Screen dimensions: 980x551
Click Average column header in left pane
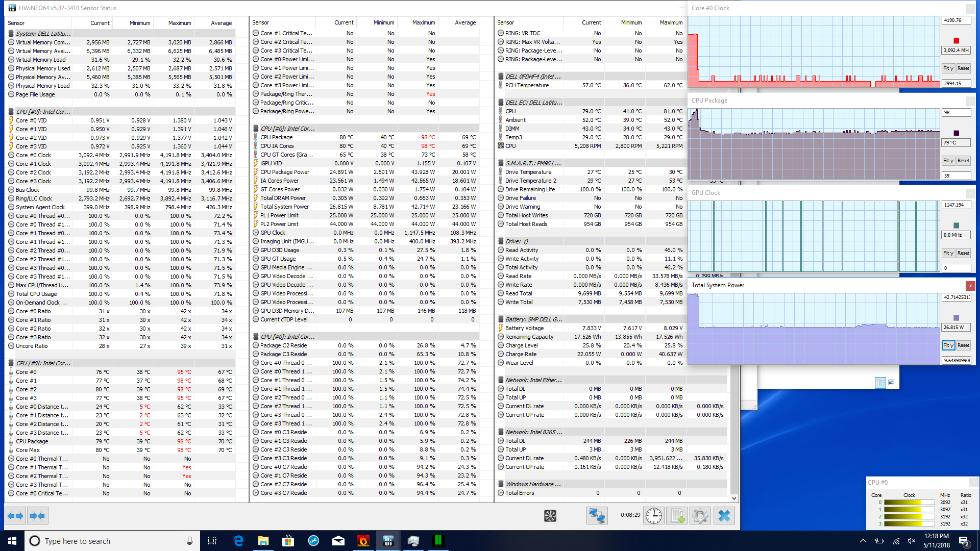(214, 23)
